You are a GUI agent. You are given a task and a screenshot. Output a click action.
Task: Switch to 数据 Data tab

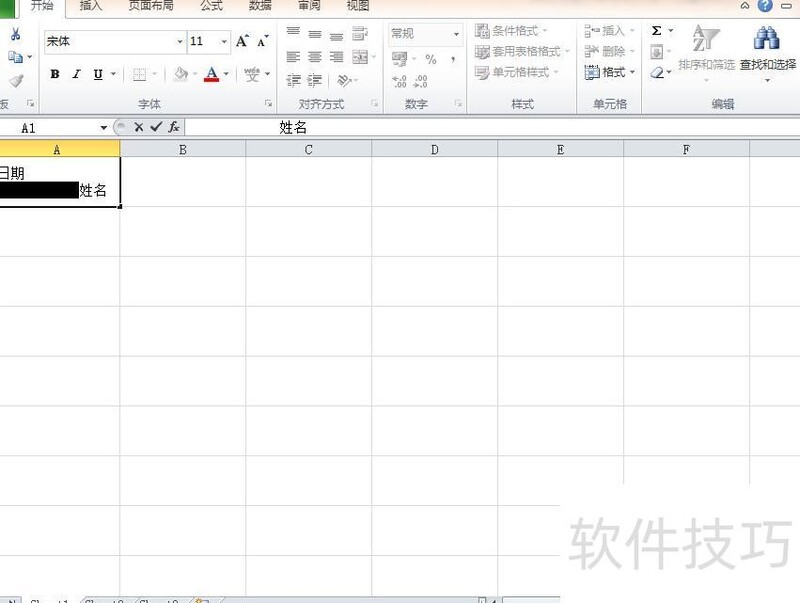pos(260,6)
